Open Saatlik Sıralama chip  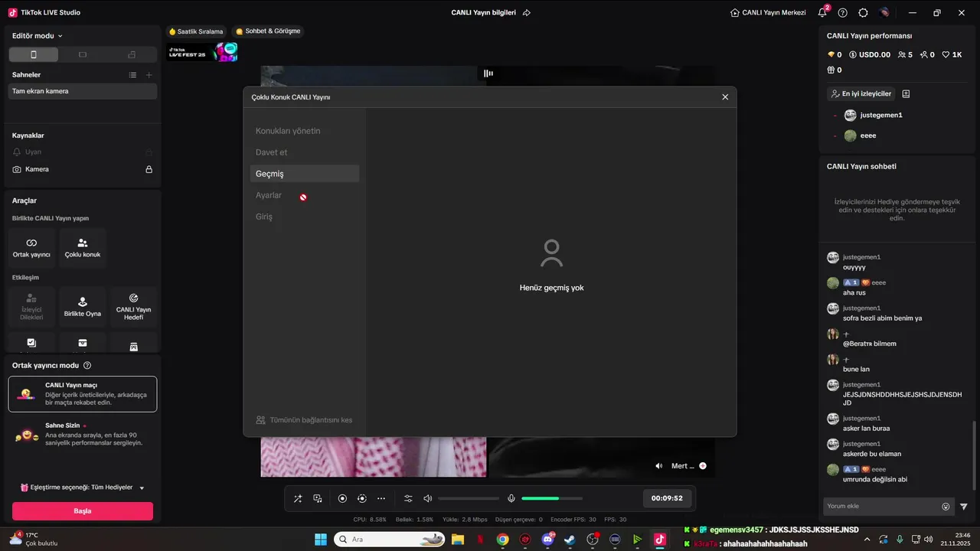tap(196, 31)
